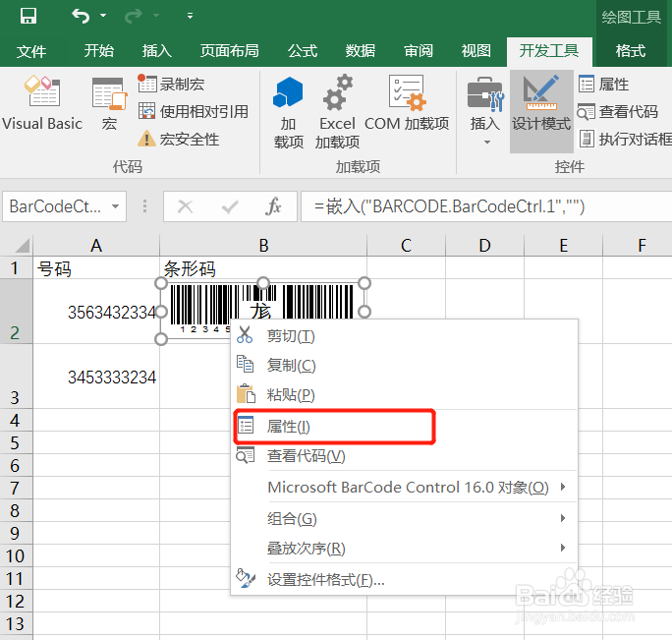Screen dimensions: 672x640
Task: Expand 组合(G) submenu
Action: point(404,519)
